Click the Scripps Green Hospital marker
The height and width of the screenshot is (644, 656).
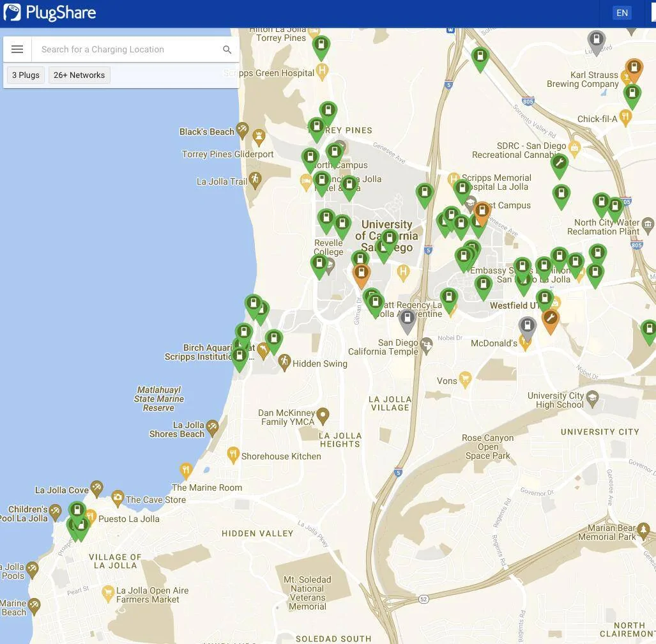[322, 71]
